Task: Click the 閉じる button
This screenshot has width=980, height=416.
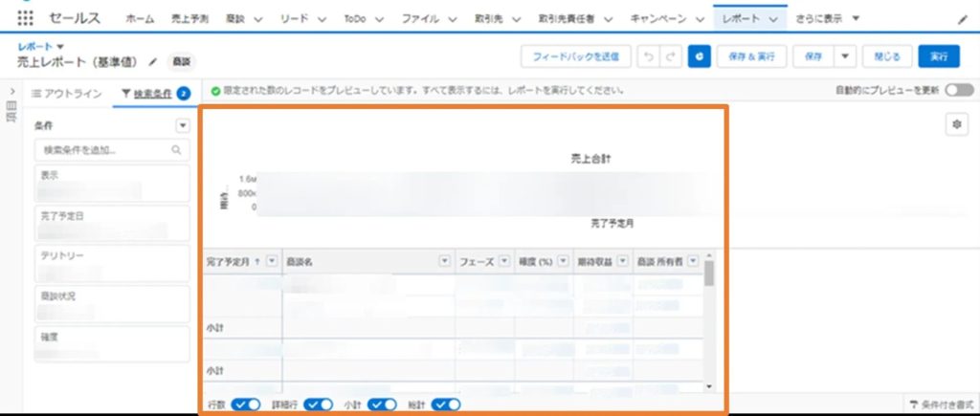Action: tap(887, 56)
